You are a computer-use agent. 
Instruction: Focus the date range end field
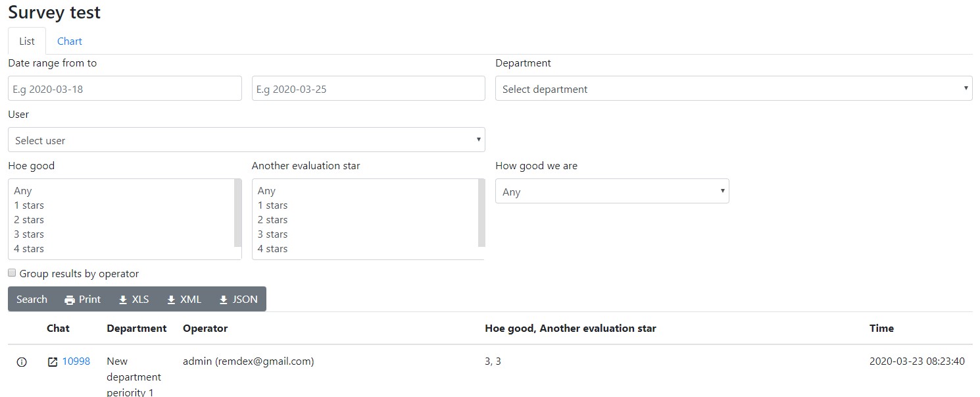click(x=368, y=89)
